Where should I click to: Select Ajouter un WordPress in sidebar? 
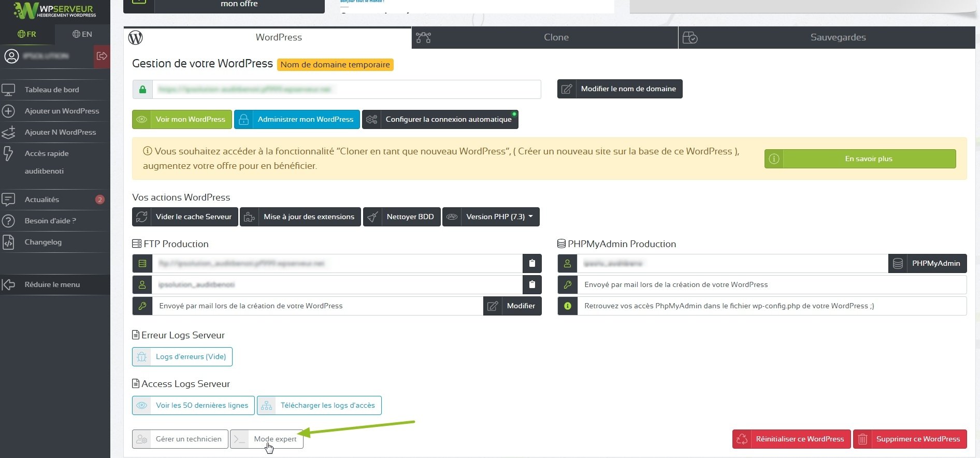[x=55, y=111]
